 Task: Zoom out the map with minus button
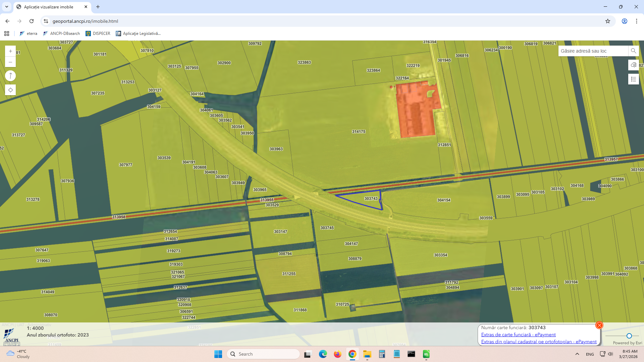10,62
